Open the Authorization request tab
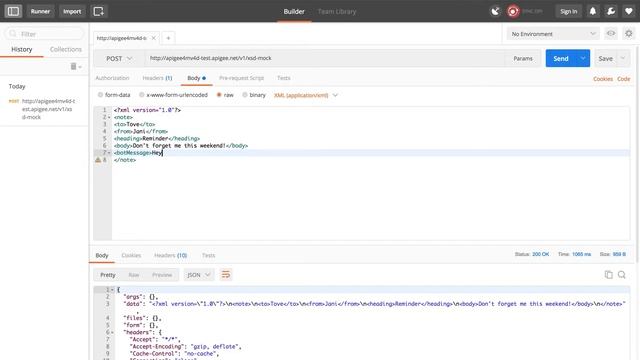 [x=112, y=78]
